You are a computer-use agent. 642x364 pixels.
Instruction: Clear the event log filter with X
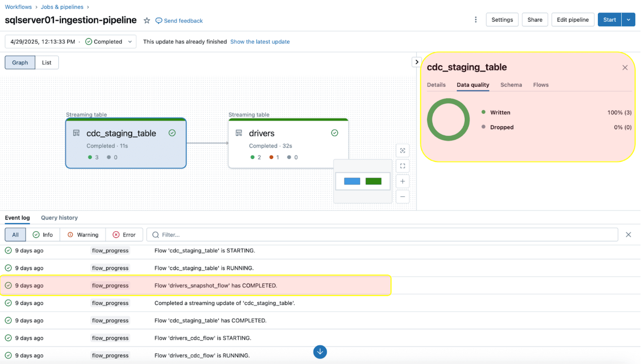[628, 235]
